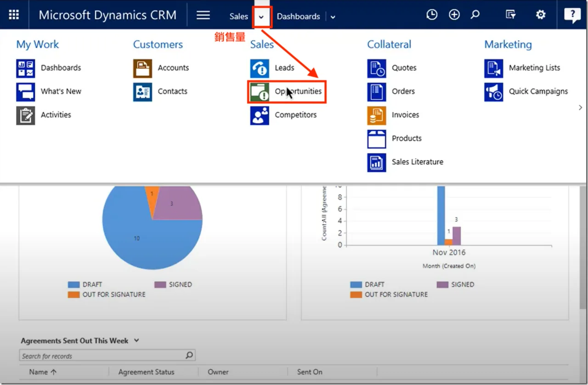Click the Orders tile icon
Viewport: 588px width, 385px height.
pos(377,91)
